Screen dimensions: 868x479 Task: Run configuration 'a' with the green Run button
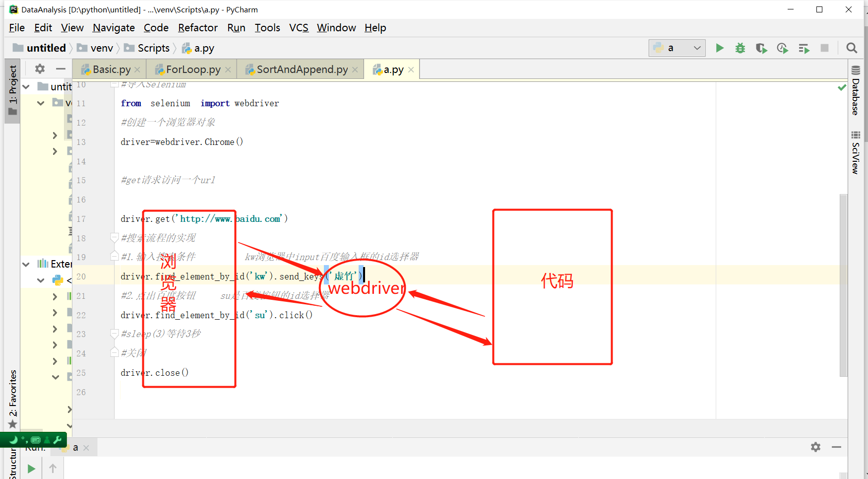[720, 48]
